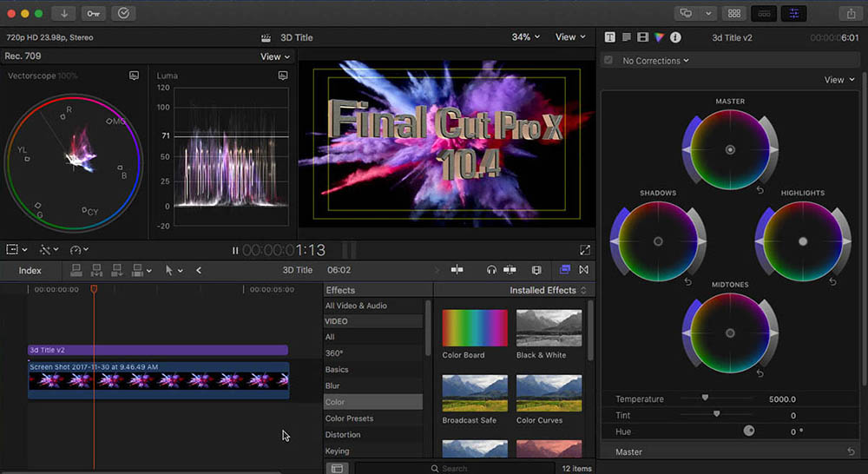Open the timeline Index button
868x474 pixels.
coord(30,270)
